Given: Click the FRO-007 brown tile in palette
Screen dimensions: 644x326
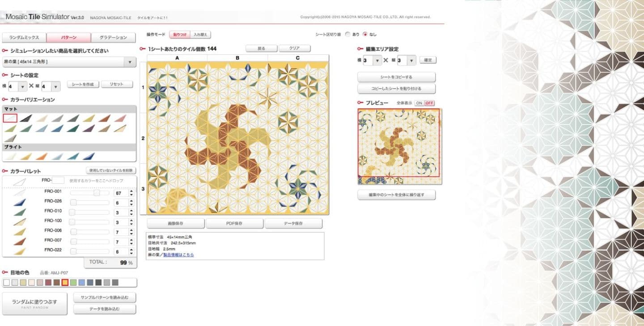Looking at the screenshot, I should tap(20, 241).
